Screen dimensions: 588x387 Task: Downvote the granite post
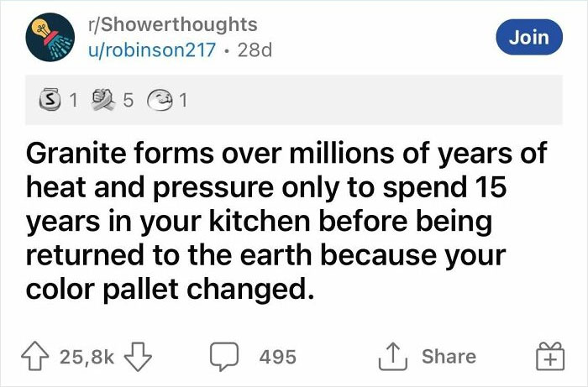[x=138, y=356]
